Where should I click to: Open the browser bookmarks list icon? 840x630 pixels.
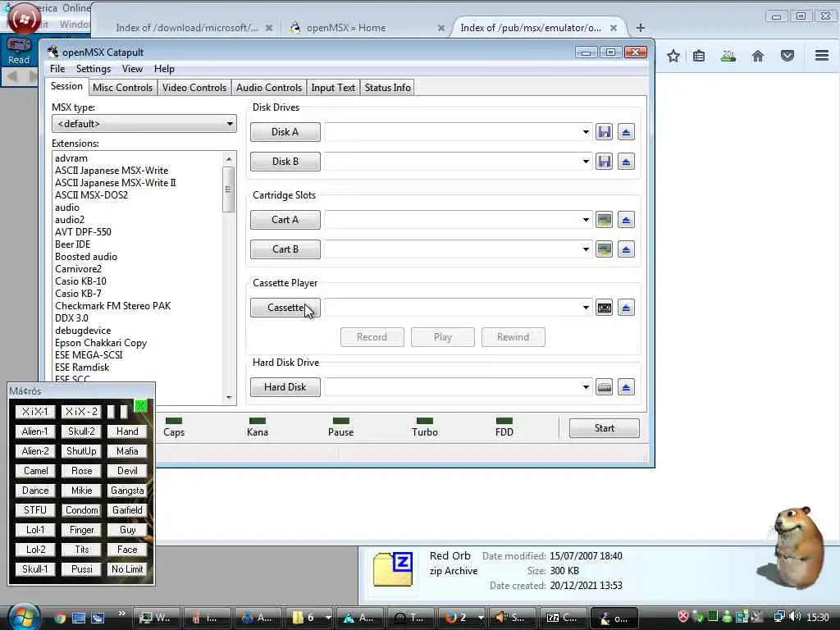[699, 56]
